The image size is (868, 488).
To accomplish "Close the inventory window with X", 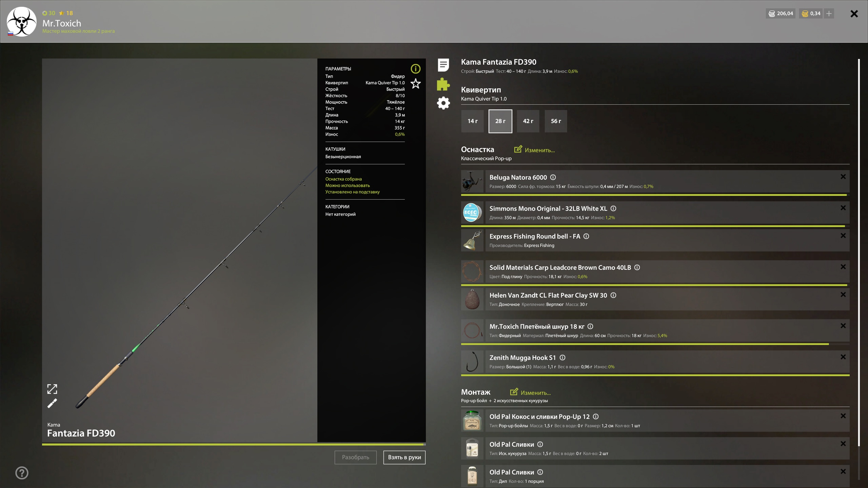I will point(854,14).
